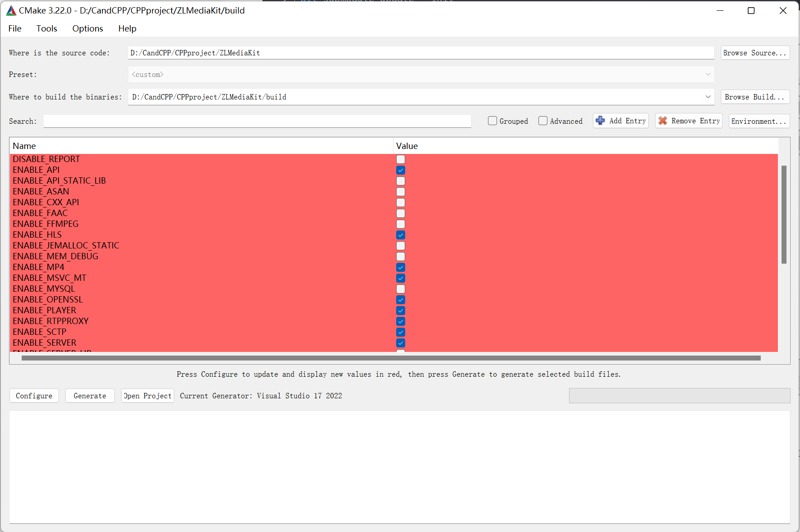Open the Help menu
Viewport: 800px width, 532px height.
127,28
